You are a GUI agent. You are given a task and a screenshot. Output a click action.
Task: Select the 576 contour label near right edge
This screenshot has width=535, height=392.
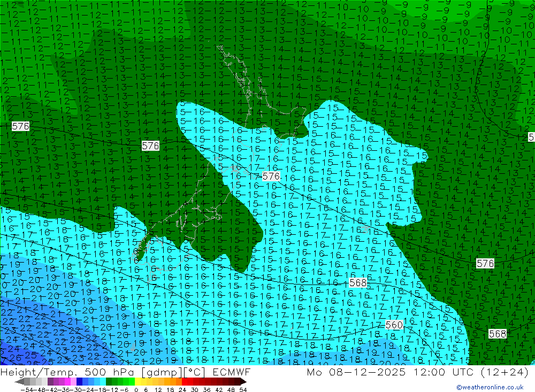(x=485, y=263)
